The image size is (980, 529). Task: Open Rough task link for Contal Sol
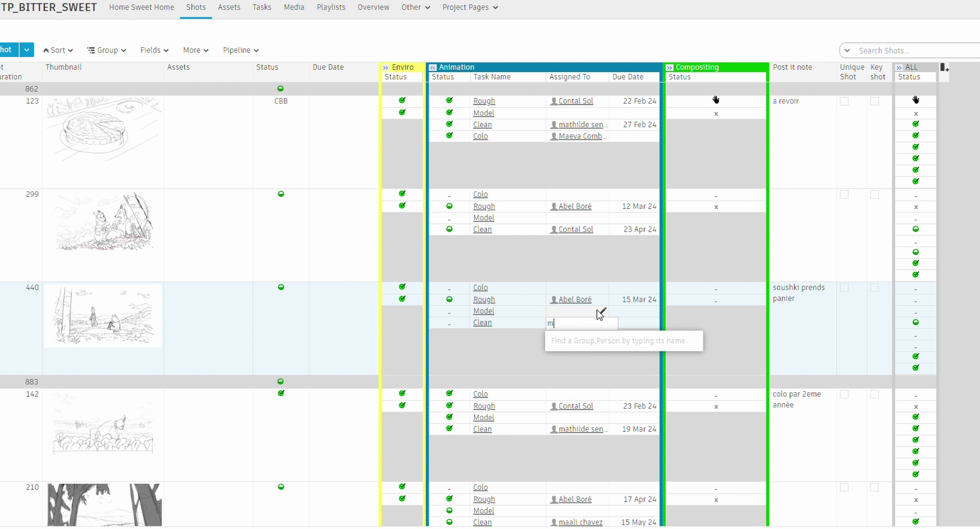[x=484, y=101]
